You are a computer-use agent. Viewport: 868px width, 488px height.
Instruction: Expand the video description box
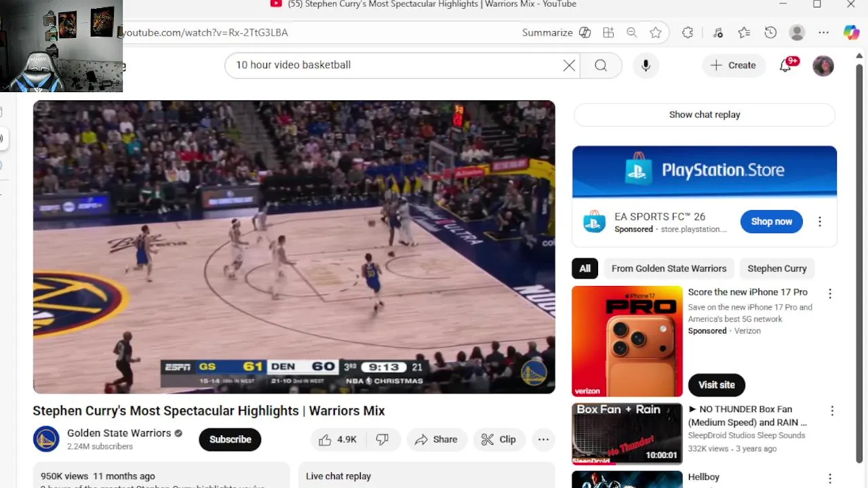(x=161, y=475)
